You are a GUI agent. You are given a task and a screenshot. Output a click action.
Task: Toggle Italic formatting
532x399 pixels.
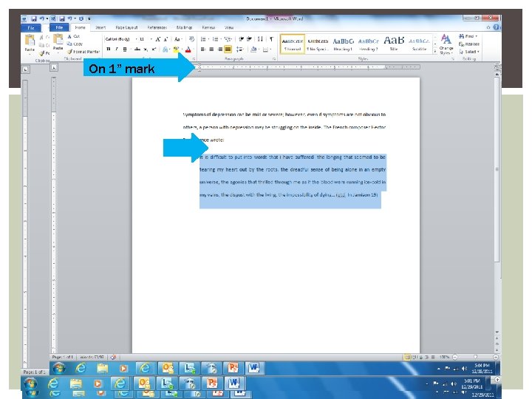pos(117,50)
